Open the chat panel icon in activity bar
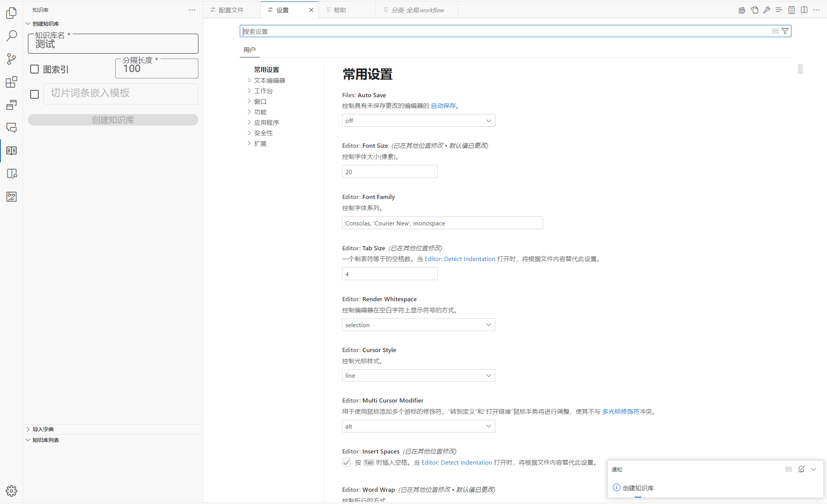 coord(11,128)
